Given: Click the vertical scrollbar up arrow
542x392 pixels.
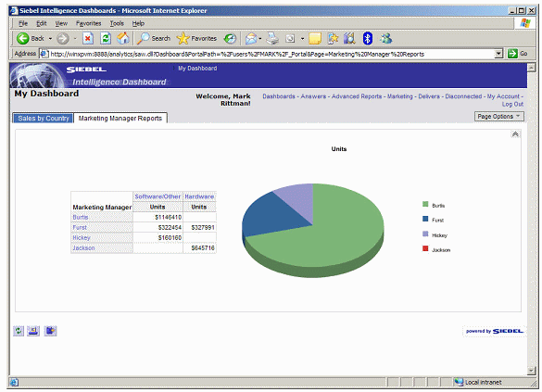Looking at the screenshot, I should (x=532, y=68).
